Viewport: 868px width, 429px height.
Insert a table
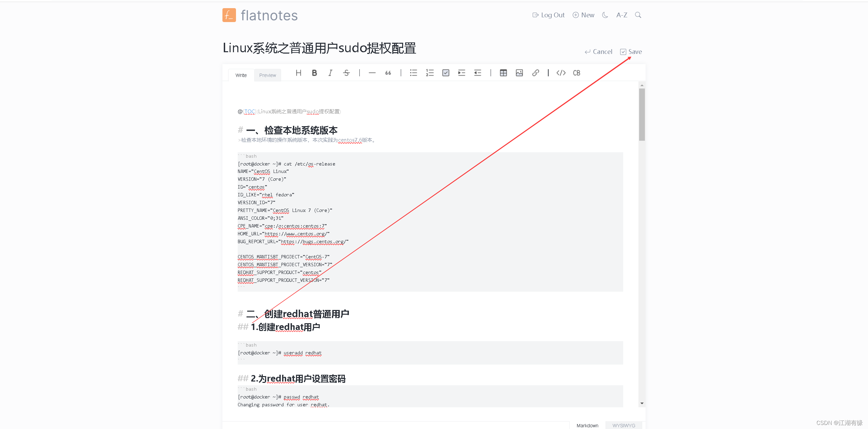coord(503,73)
